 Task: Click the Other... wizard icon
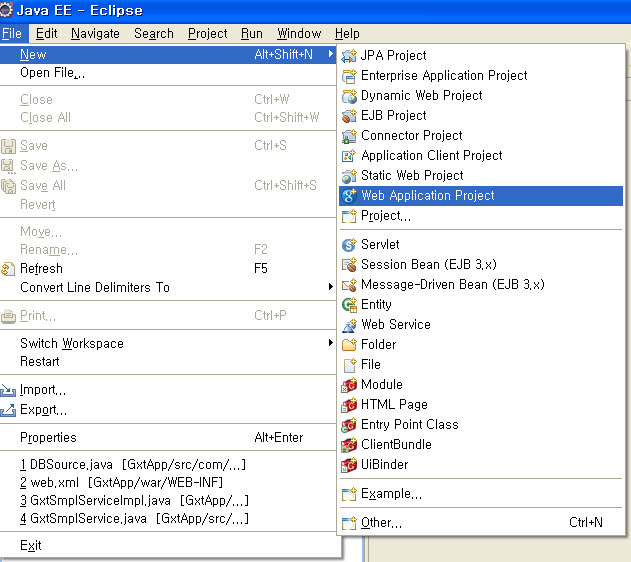(x=349, y=523)
